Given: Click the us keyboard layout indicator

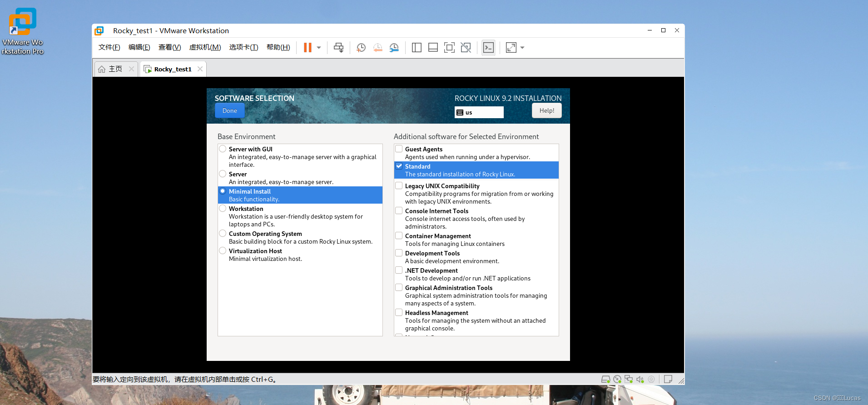Looking at the screenshot, I should (479, 112).
